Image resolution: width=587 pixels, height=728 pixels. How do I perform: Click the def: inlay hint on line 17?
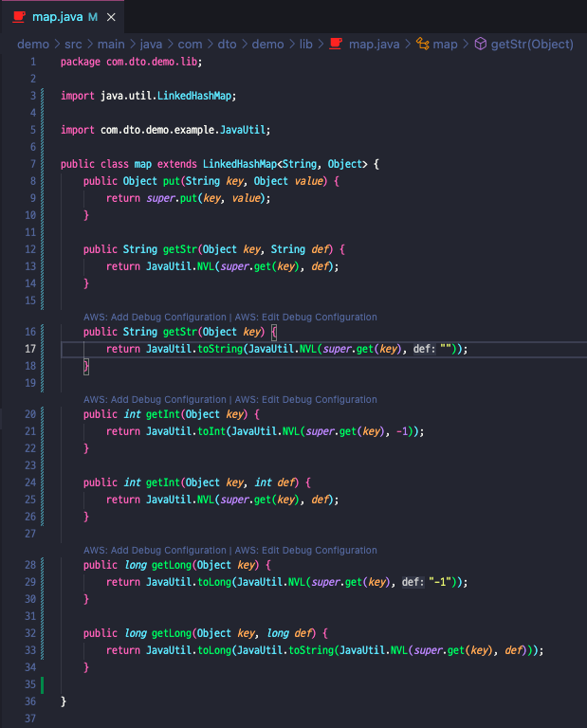coord(425,349)
